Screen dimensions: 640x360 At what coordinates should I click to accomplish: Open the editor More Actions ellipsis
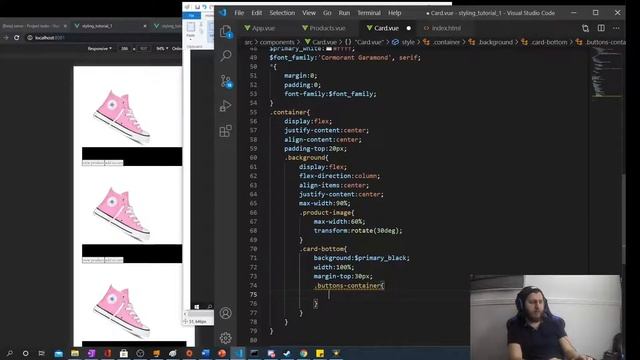coord(616,28)
